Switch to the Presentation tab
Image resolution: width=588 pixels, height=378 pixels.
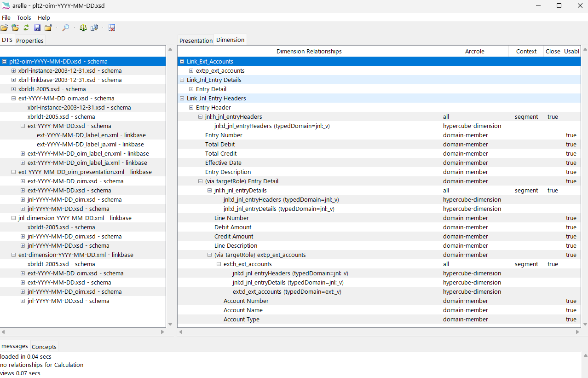pos(196,41)
